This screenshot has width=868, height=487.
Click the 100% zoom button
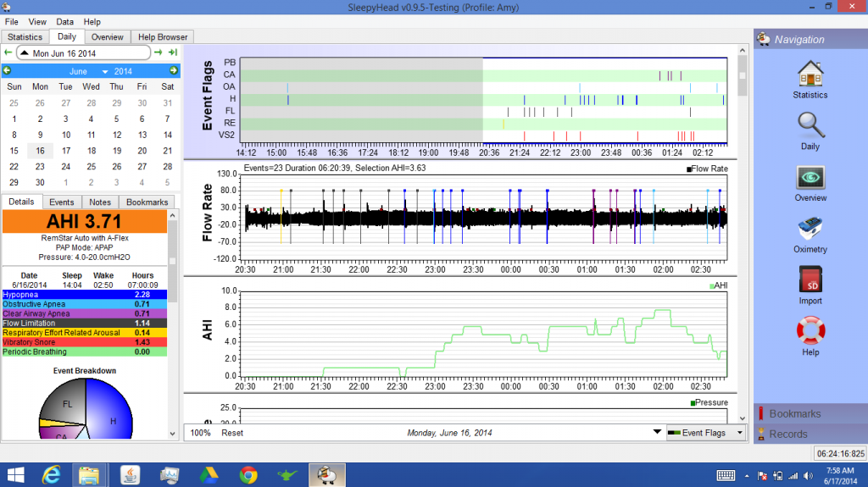[x=200, y=433]
